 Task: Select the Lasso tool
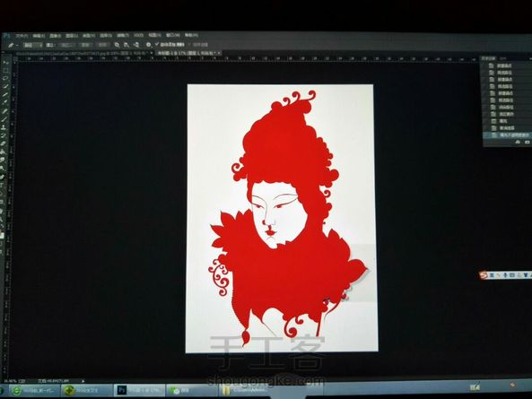tap(5, 78)
